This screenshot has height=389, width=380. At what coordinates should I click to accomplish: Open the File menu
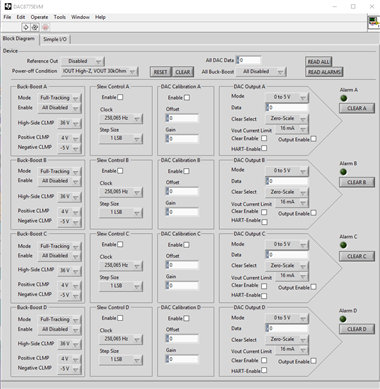click(7, 17)
